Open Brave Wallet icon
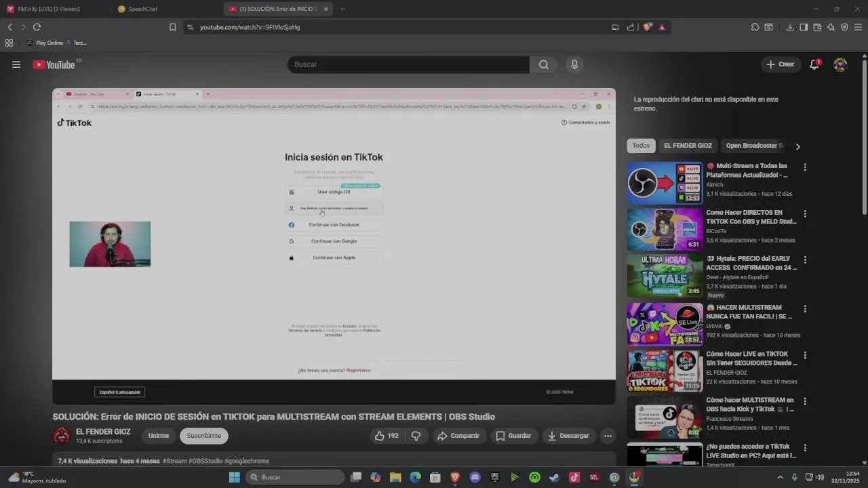This screenshot has width=868, height=488. (817, 27)
